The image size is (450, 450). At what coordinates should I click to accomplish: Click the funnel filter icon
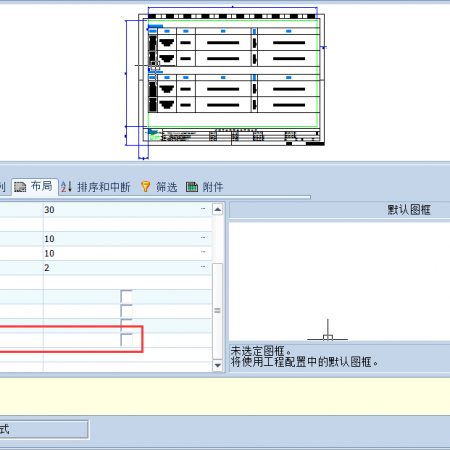(146, 187)
